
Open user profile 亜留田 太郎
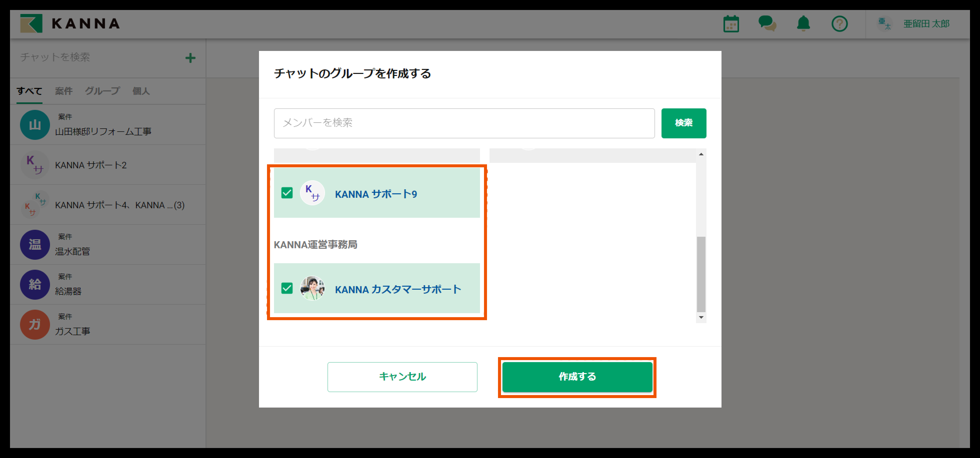(926, 23)
